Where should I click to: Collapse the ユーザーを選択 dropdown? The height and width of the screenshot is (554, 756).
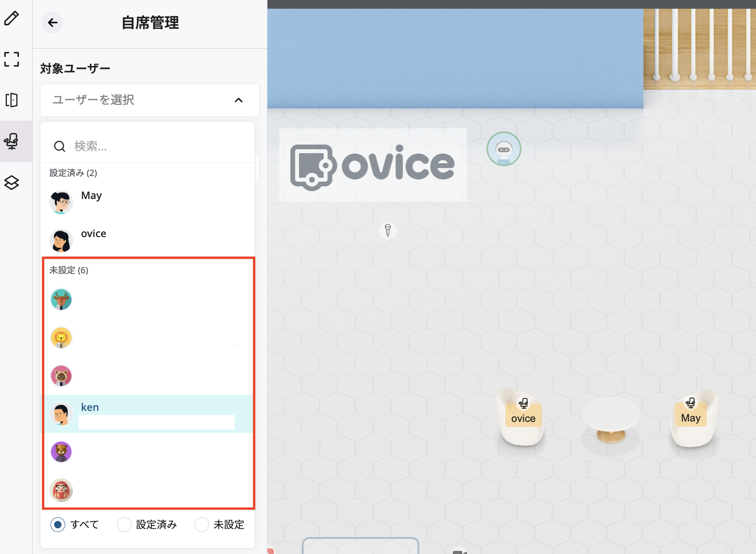tap(150, 100)
